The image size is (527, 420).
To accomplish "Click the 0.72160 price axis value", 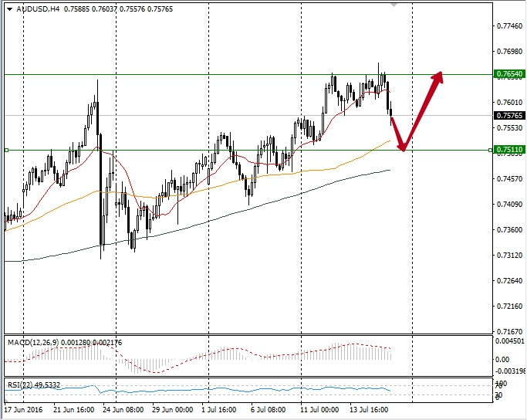I will point(510,306).
